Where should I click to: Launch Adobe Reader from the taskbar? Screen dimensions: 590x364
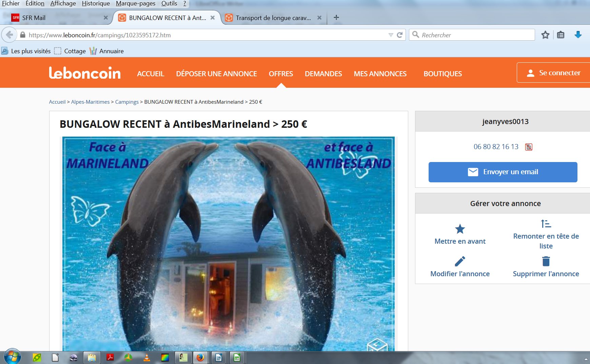(x=110, y=358)
